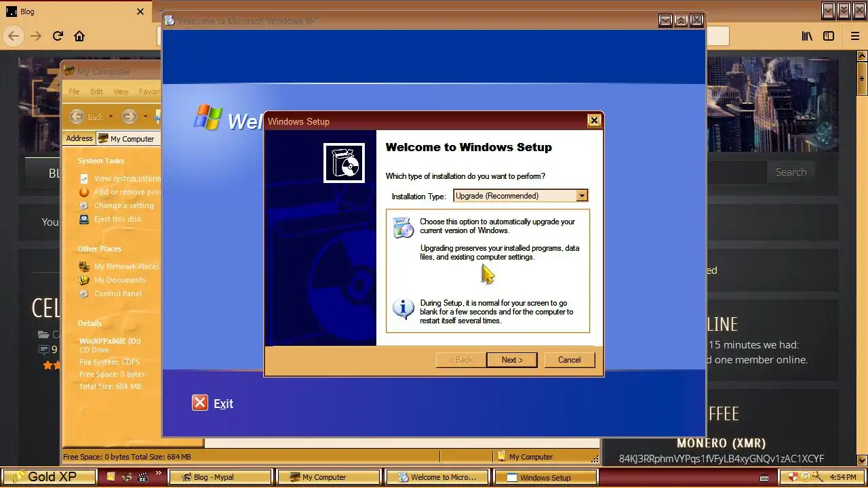Click Eject this disk link

point(118,219)
